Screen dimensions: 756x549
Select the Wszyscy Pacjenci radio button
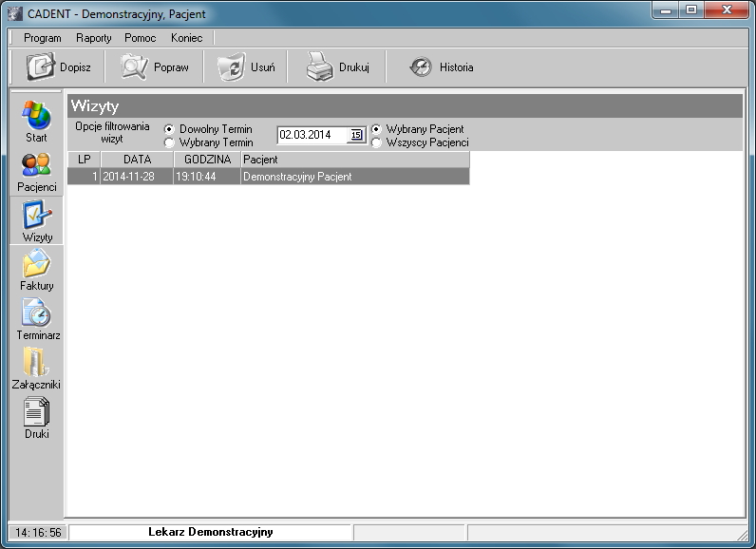pos(376,142)
